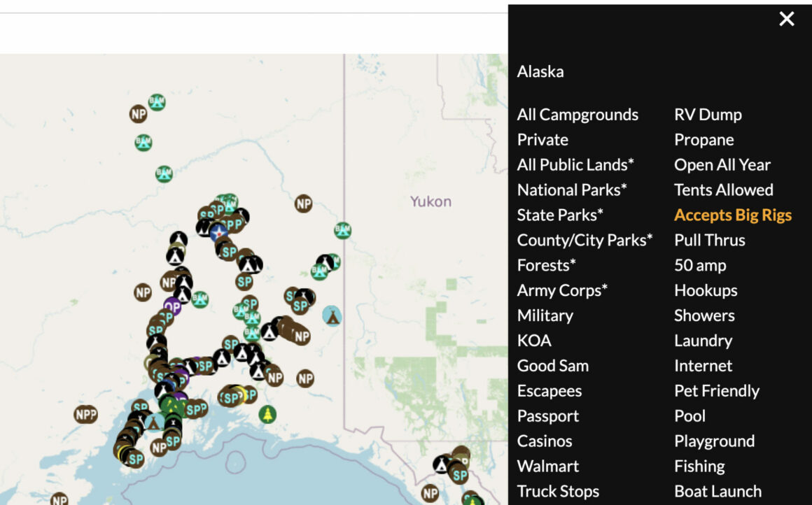Viewport: 812px width, 505px height.
Task: Turn on the Open All Year filter
Action: click(x=722, y=164)
